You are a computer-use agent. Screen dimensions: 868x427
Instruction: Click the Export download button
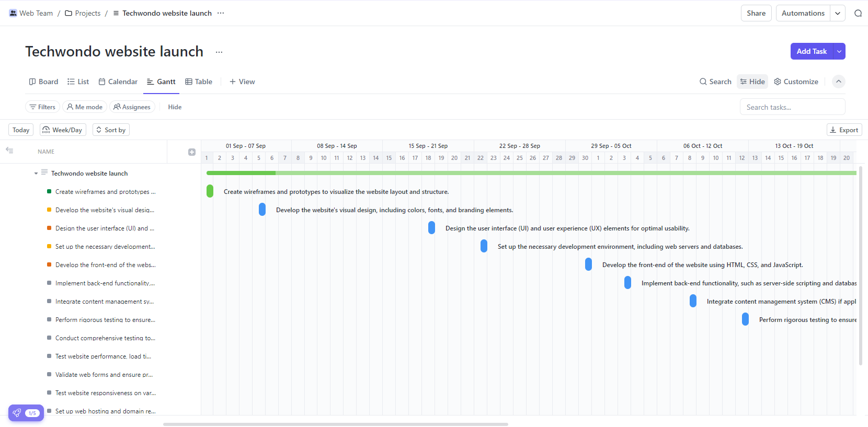pyautogui.click(x=843, y=130)
